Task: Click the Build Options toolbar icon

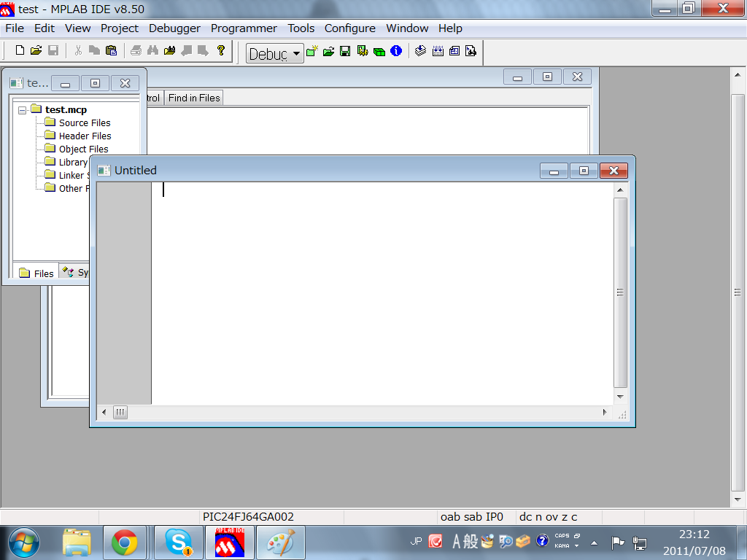Action: click(362, 51)
